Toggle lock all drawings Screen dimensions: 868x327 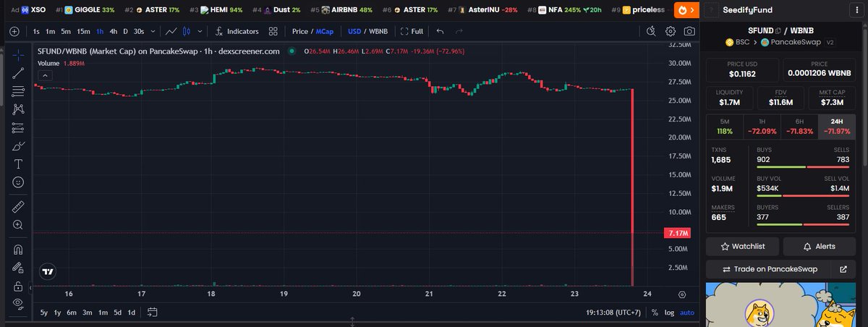point(18,286)
